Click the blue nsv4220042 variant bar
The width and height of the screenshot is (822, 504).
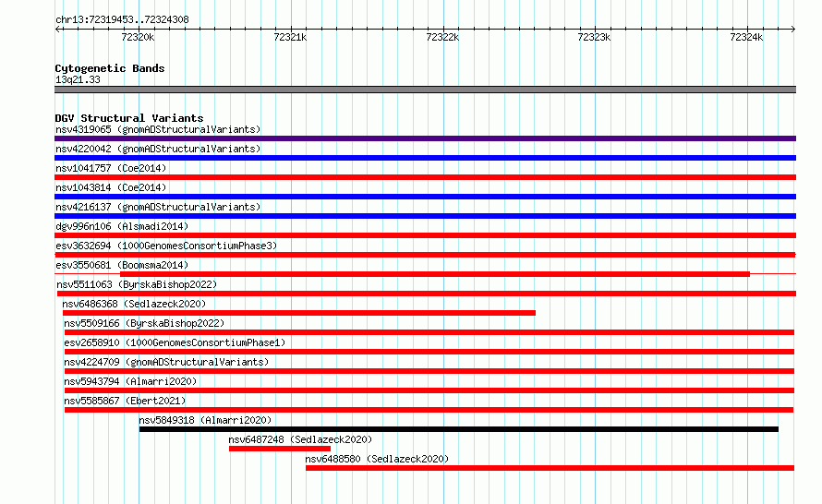point(425,158)
